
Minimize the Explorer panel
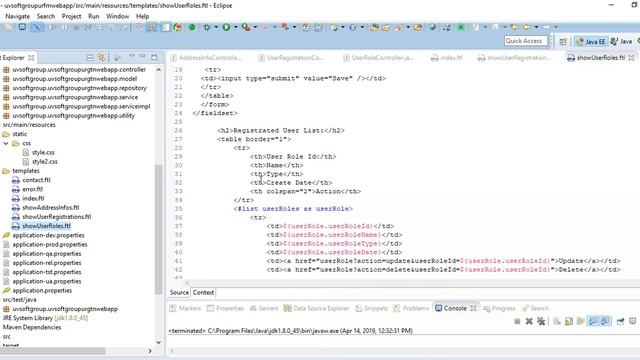(142, 57)
